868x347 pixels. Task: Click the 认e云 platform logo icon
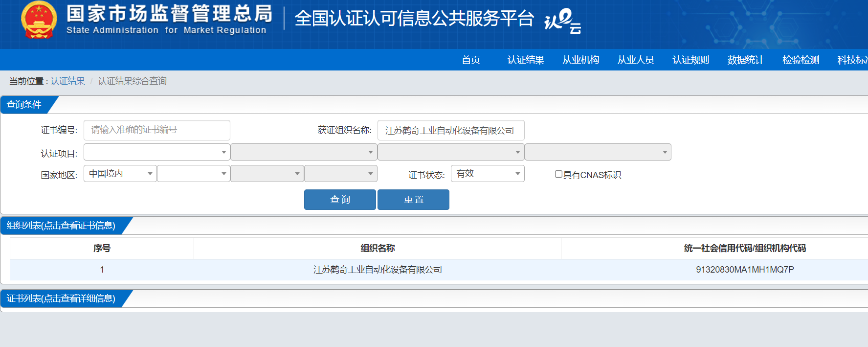563,21
